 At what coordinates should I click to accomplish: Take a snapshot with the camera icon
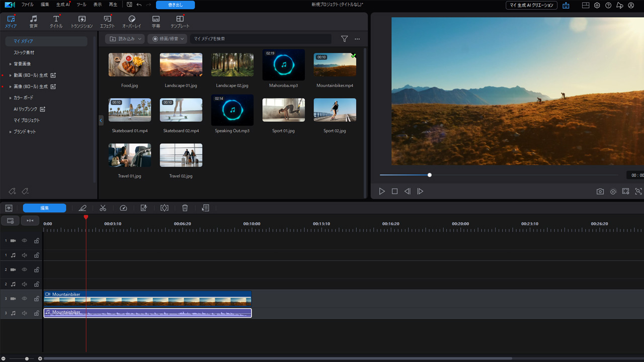[600, 192]
